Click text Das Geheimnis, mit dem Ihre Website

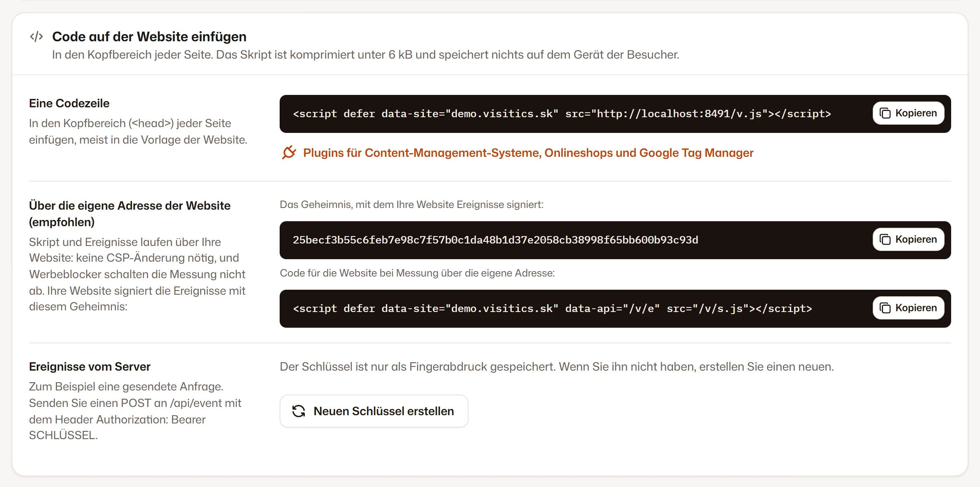pyautogui.click(x=412, y=205)
